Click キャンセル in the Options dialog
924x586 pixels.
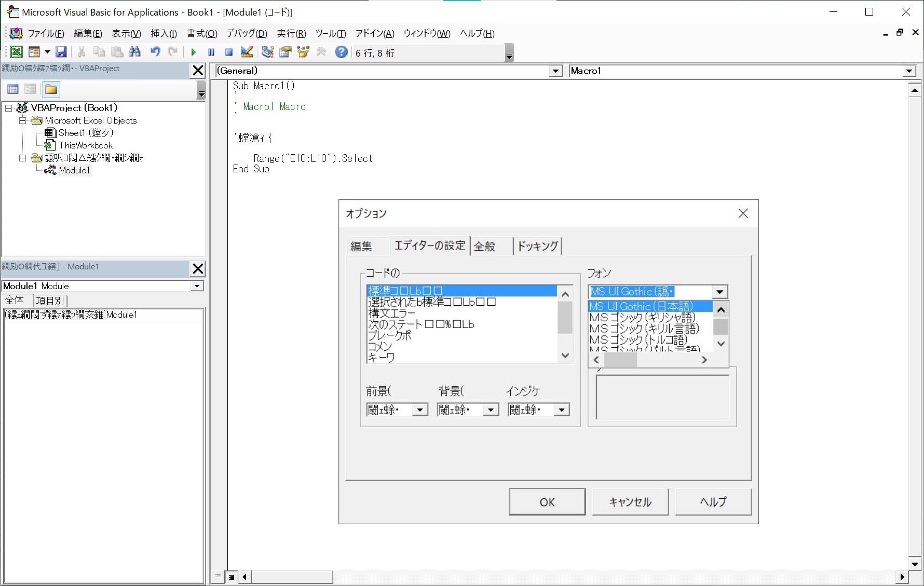tap(630, 502)
